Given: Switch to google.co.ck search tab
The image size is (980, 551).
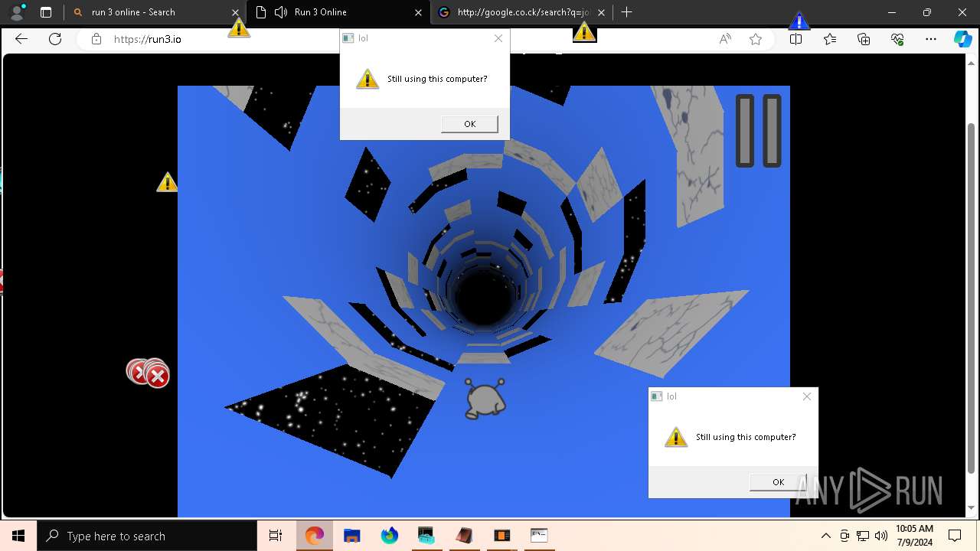Looking at the screenshot, I should 521,12.
